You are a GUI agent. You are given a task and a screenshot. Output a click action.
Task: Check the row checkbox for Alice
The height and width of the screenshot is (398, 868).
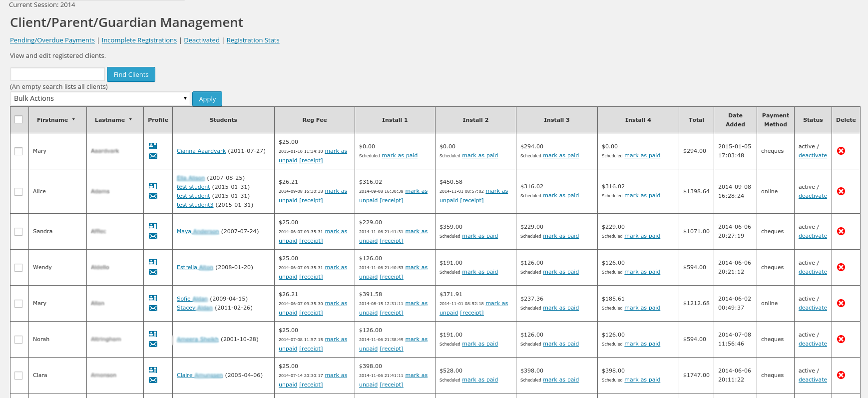tap(18, 192)
